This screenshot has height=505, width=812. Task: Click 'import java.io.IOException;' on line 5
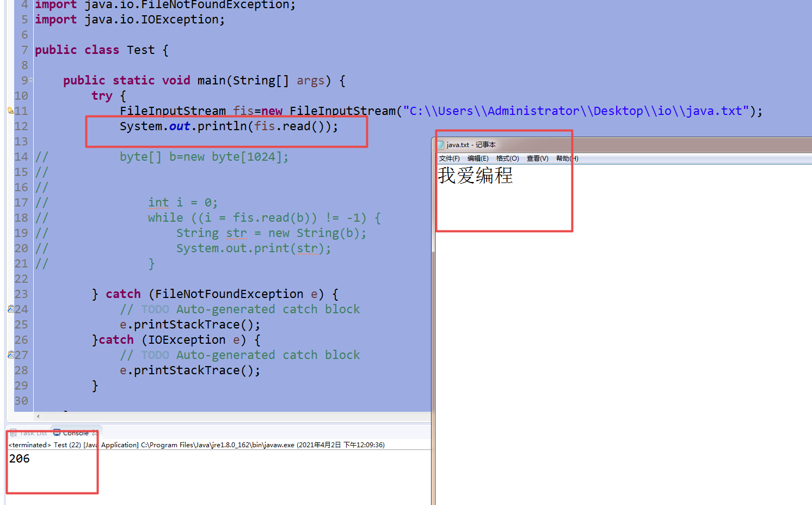pyautogui.click(x=130, y=20)
